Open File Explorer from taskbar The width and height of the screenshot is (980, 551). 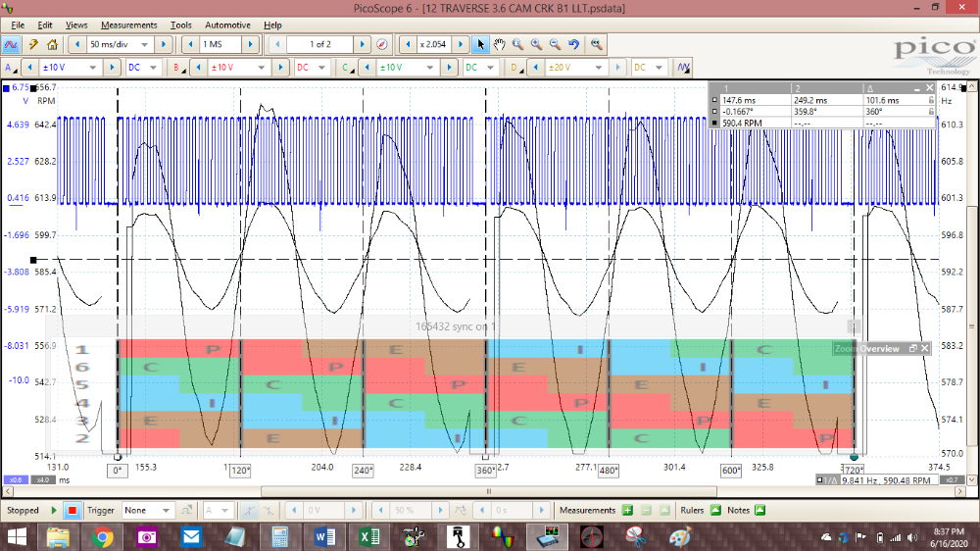[x=58, y=537]
